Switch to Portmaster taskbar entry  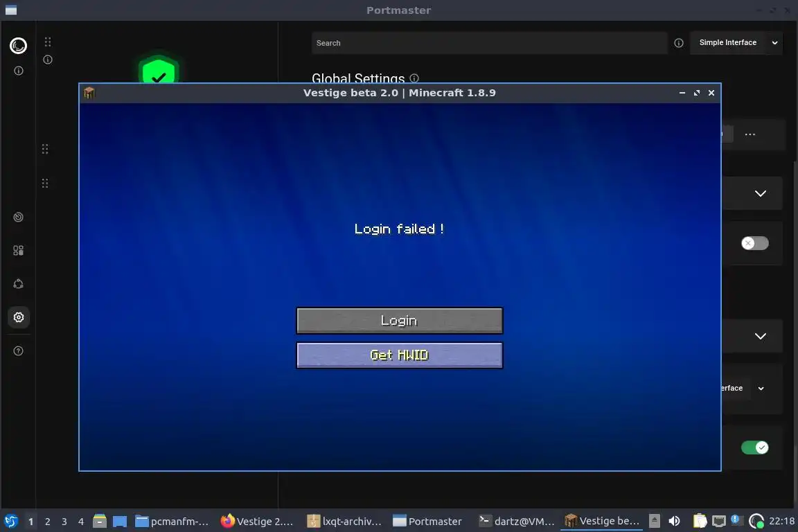[x=428, y=522]
